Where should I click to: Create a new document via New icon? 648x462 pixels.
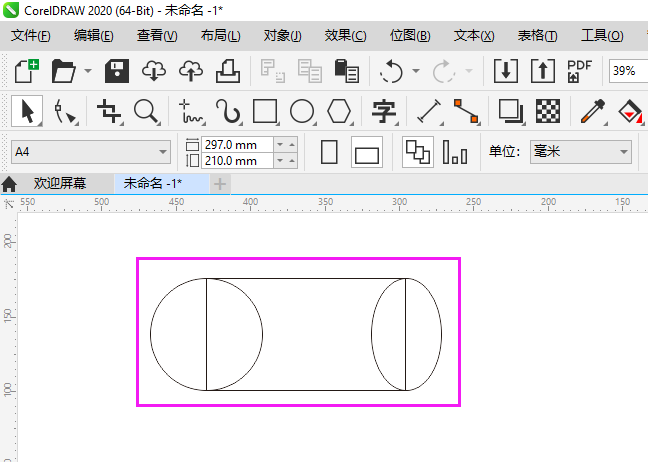[x=26, y=71]
